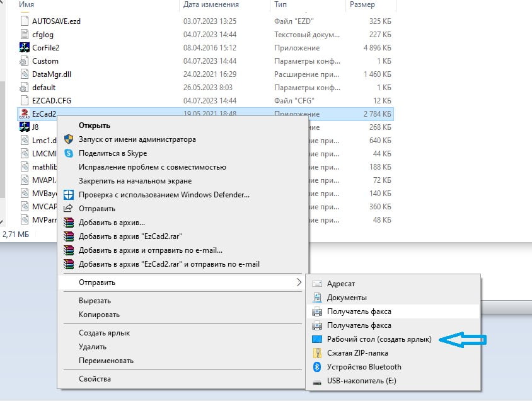Select "Переименовать" menu entry
This screenshot has width=532, height=401.
pos(106,361)
